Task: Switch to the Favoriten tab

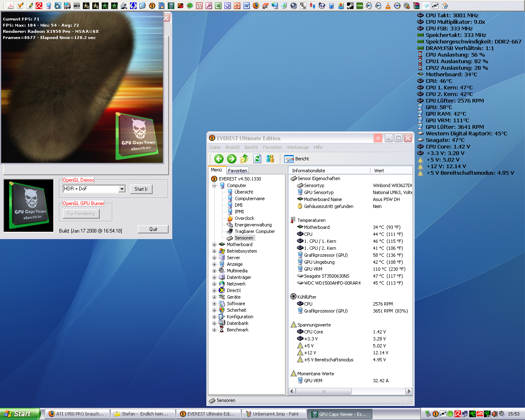Action: click(x=237, y=170)
